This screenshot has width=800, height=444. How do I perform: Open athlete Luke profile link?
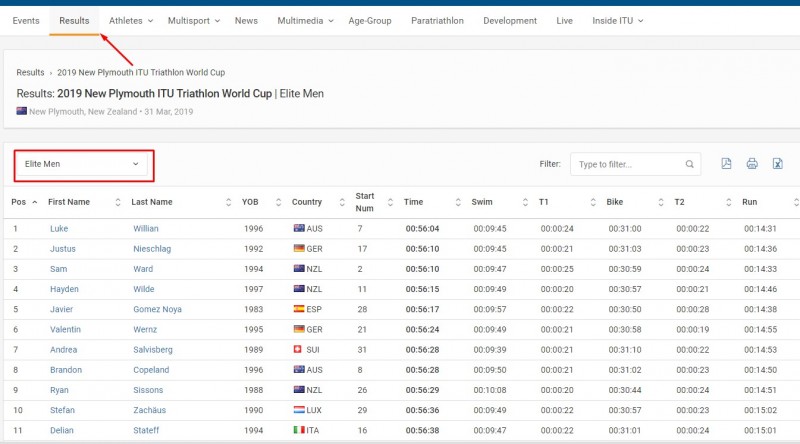(x=59, y=229)
